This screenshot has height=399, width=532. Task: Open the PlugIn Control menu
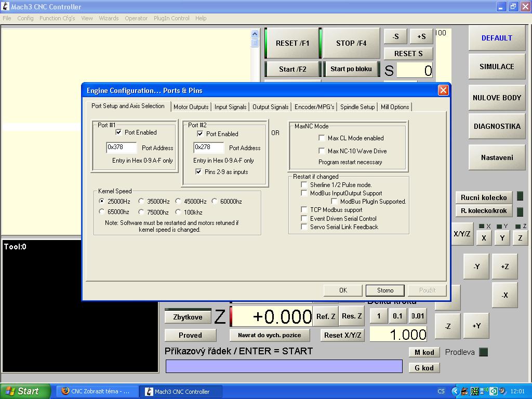[x=171, y=18]
